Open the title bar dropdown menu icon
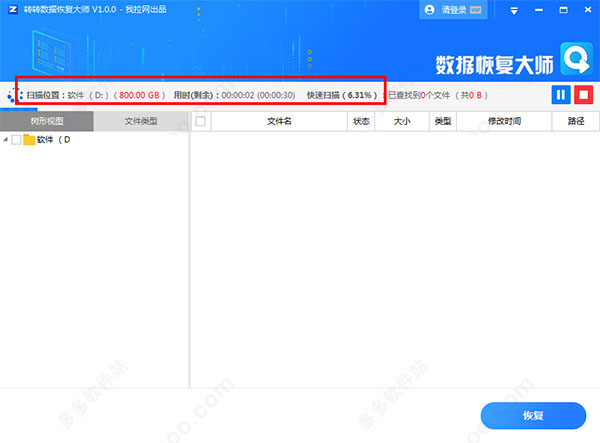Screen dimensions: 600x443 [x=514, y=11]
